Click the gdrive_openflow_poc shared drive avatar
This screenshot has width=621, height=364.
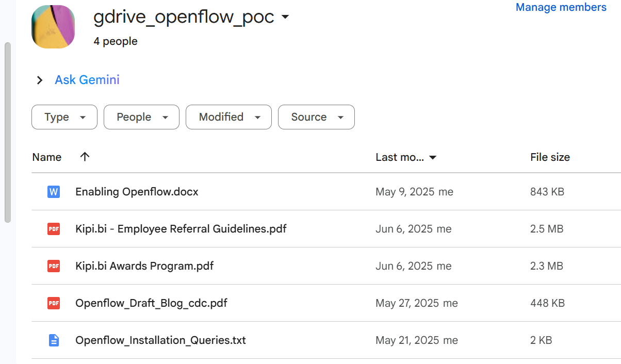coord(53,27)
